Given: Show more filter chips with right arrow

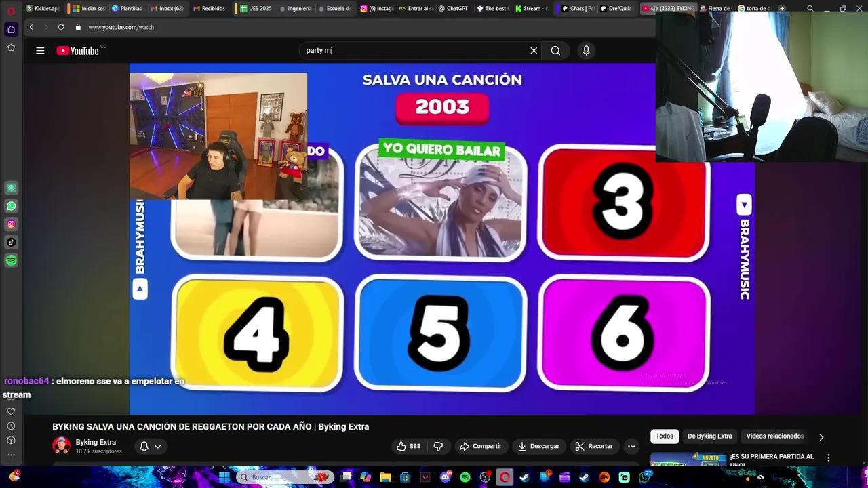Looking at the screenshot, I should point(821,437).
